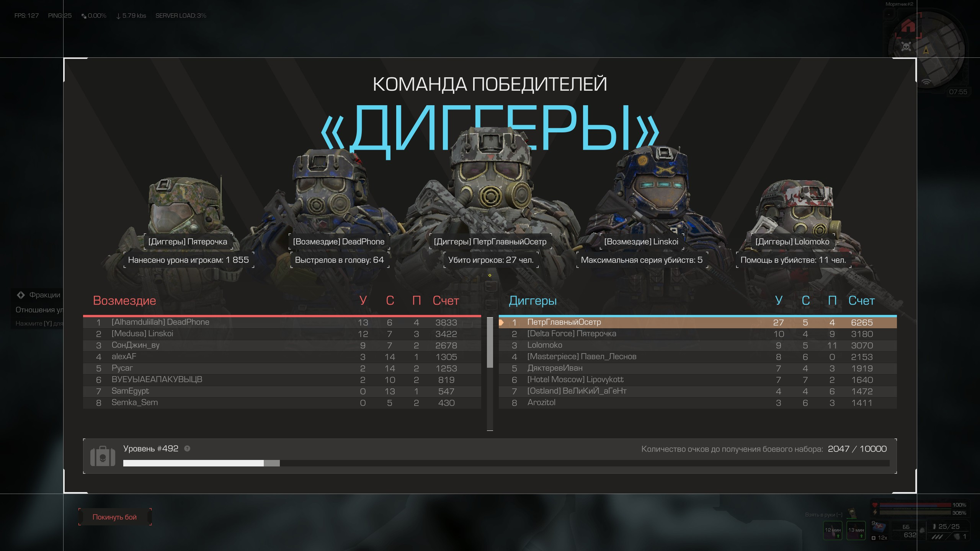Screen dimensions: 980x551
Task: Select the ДяктеревИван row
Action: [x=697, y=368]
